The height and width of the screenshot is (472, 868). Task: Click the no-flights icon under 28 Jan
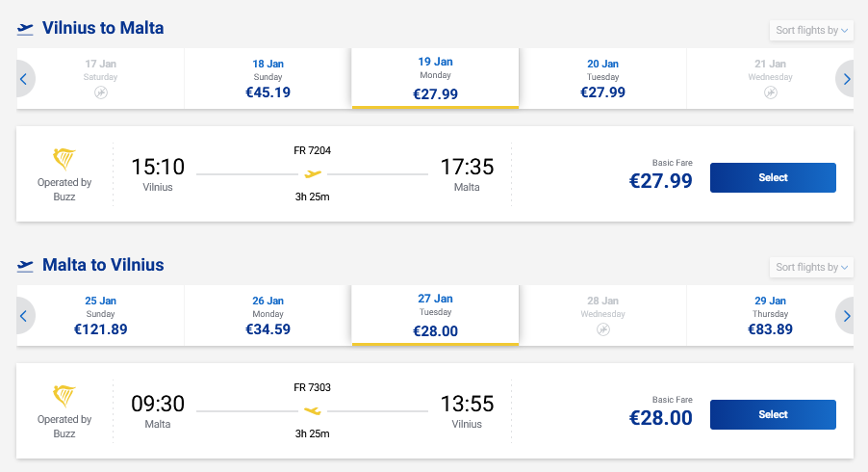click(x=603, y=329)
